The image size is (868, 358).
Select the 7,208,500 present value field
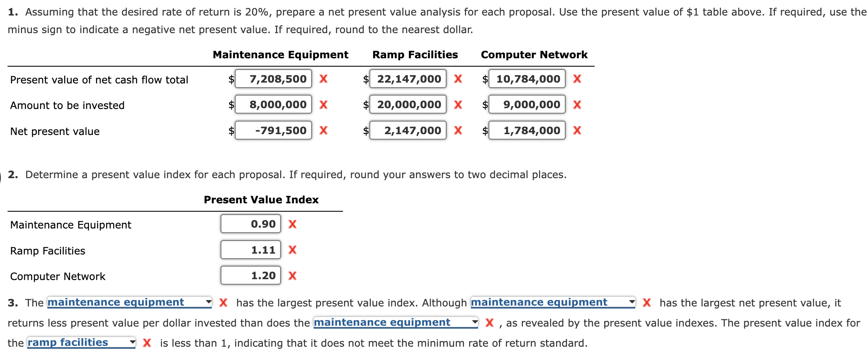[273, 79]
